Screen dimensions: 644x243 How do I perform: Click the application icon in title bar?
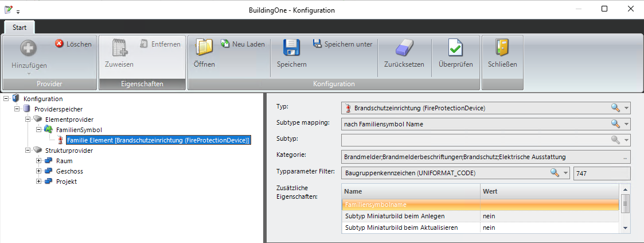coord(8,9)
